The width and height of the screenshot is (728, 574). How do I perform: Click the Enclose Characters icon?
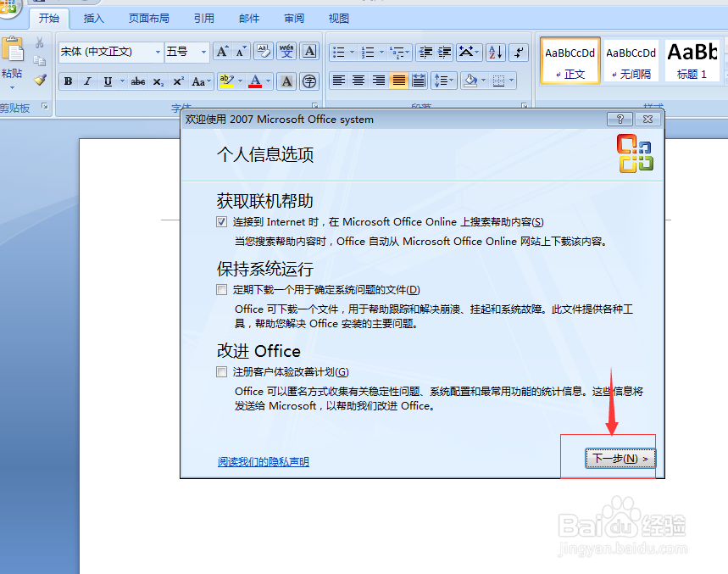(309, 81)
